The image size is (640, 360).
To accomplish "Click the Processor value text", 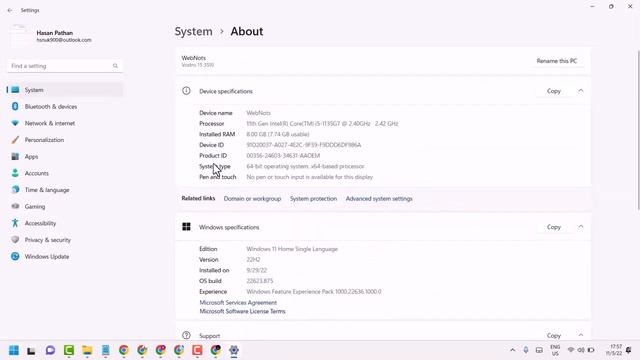I will click(322, 124).
